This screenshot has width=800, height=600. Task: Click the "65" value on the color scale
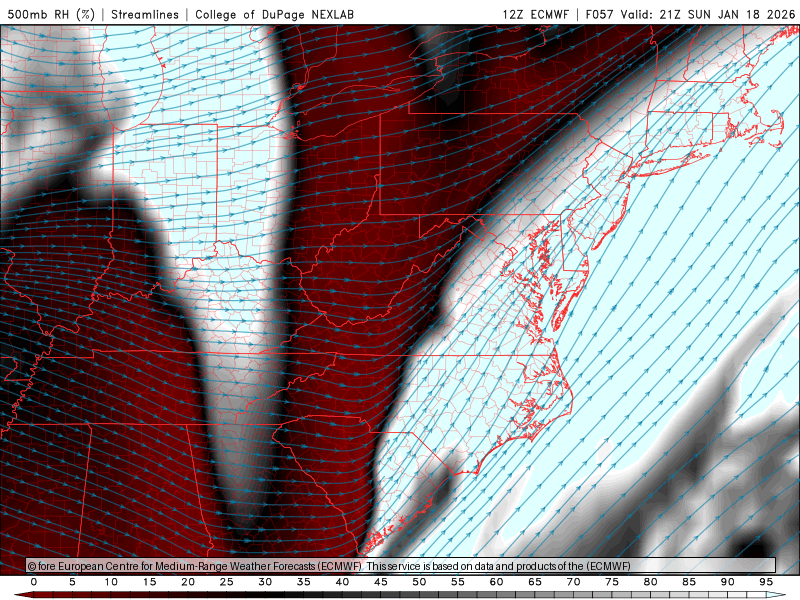pos(535,582)
